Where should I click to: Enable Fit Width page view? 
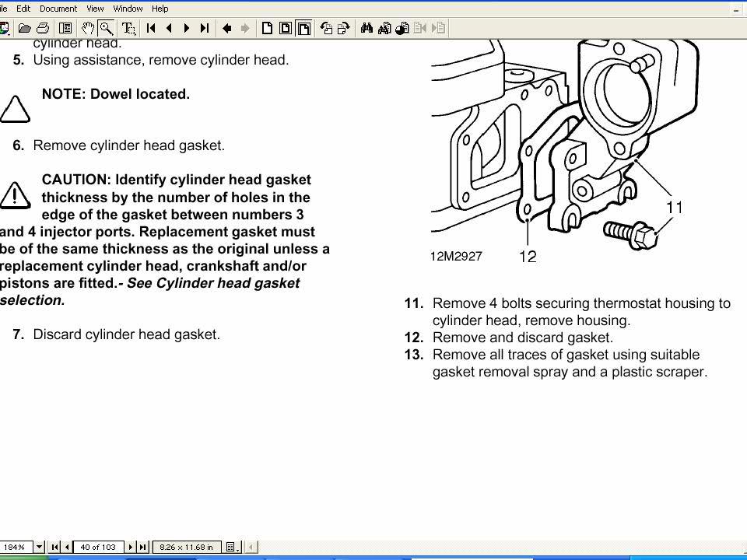[303, 29]
